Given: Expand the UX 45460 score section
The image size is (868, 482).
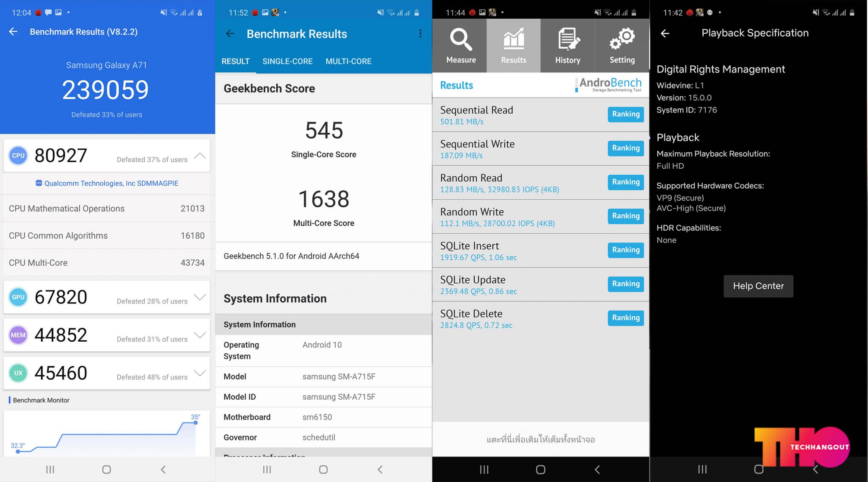Looking at the screenshot, I should (x=200, y=373).
